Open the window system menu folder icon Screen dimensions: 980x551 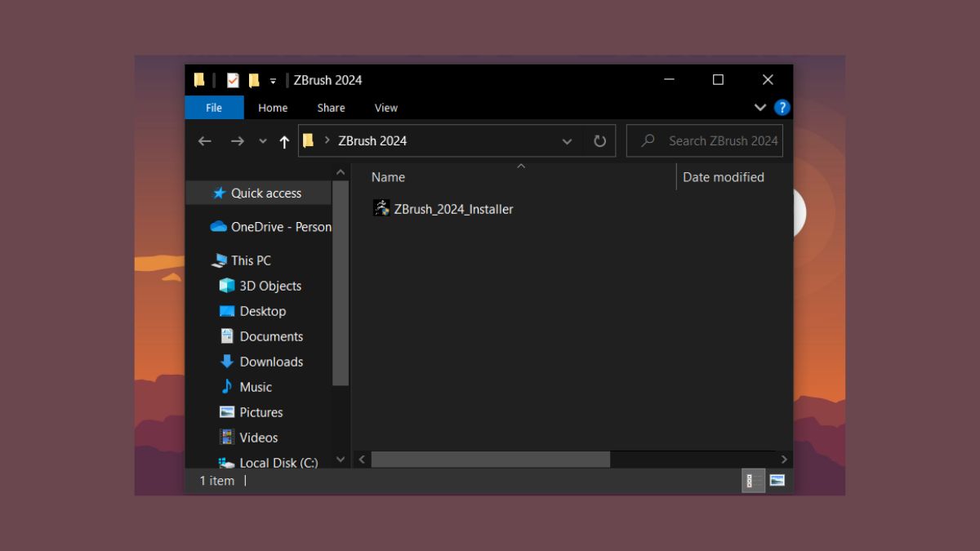tap(199, 80)
